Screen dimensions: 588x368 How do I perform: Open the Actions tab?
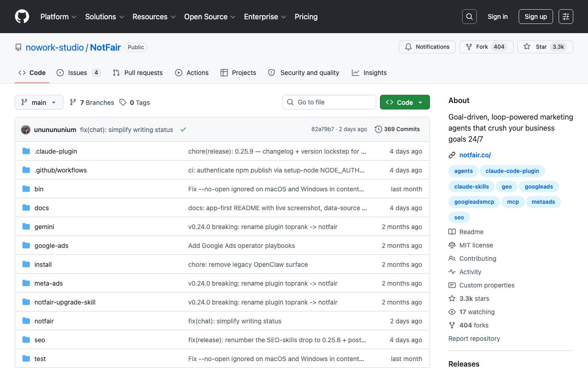click(192, 73)
